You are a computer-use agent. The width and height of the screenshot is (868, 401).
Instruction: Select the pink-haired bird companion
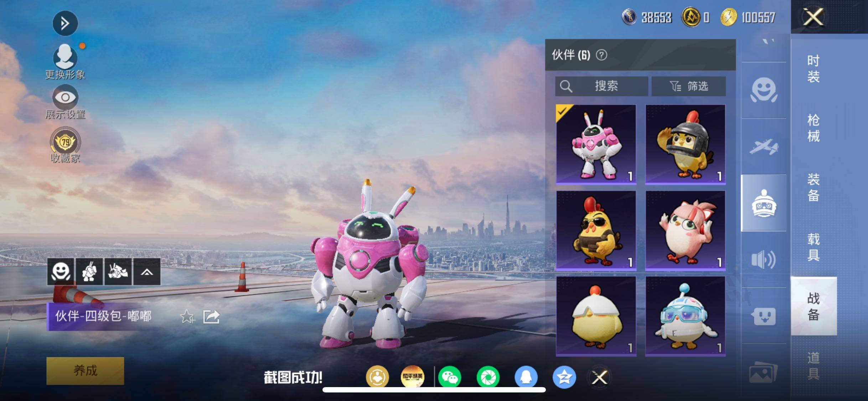point(685,230)
